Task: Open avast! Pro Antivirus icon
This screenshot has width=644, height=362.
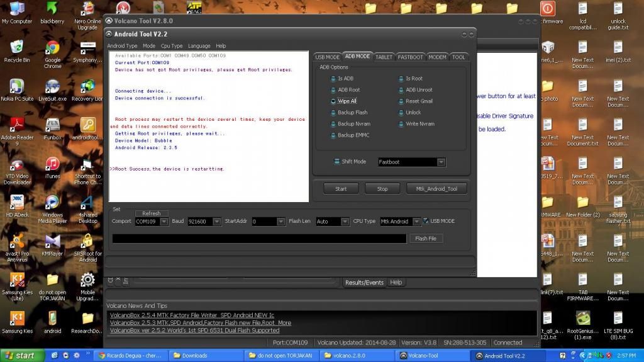Action: (17, 241)
